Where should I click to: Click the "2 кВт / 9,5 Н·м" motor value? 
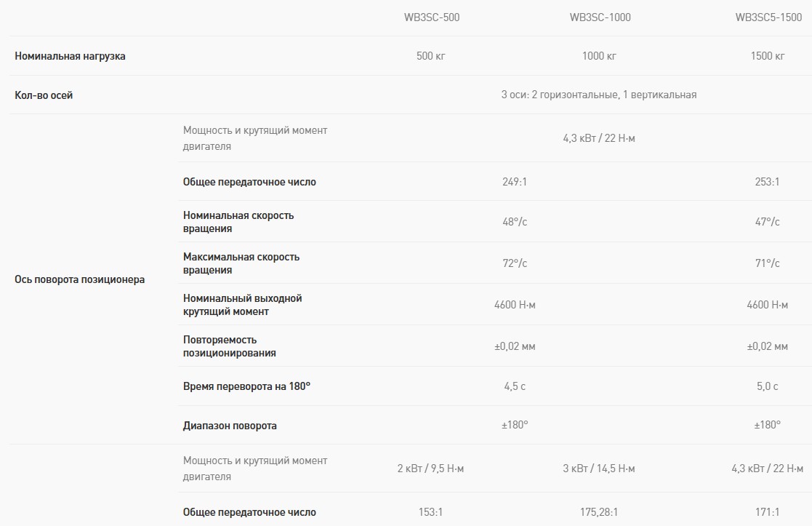tap(431, 469)
